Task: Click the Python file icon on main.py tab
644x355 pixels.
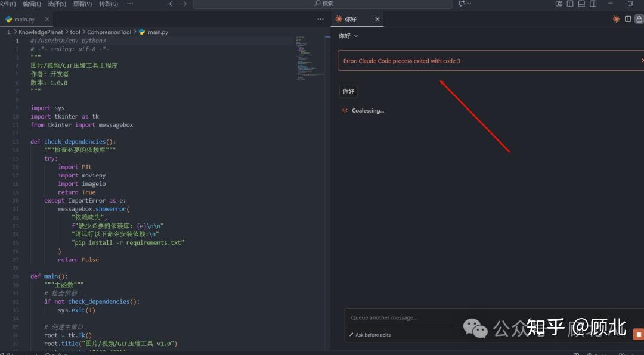Action: point(8,19)
